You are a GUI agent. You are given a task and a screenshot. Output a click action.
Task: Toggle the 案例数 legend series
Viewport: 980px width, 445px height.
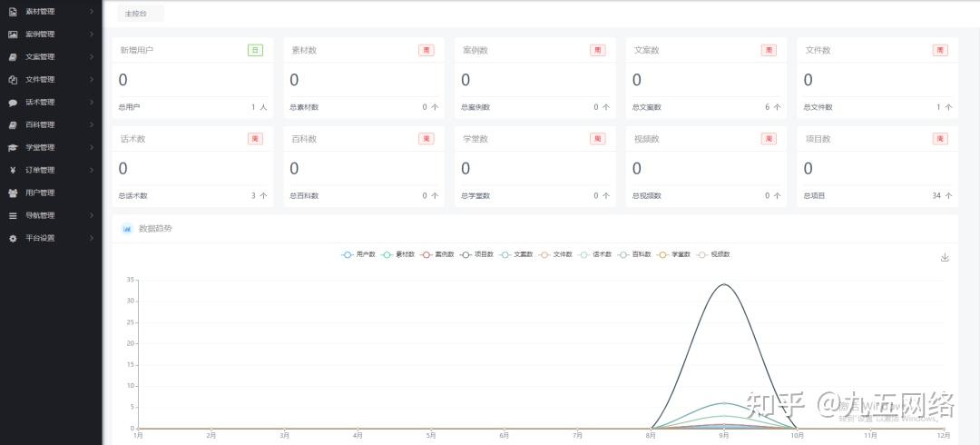[x=436, y=254]
